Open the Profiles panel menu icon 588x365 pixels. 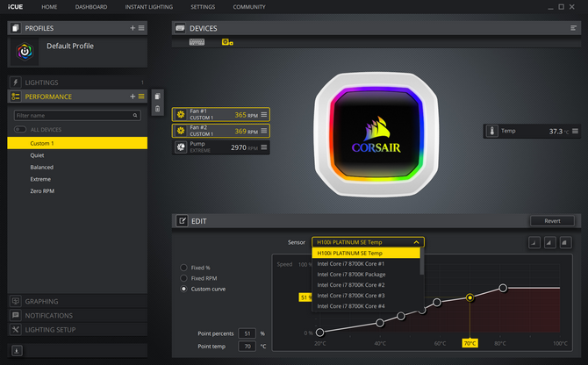tap(141, 28)
